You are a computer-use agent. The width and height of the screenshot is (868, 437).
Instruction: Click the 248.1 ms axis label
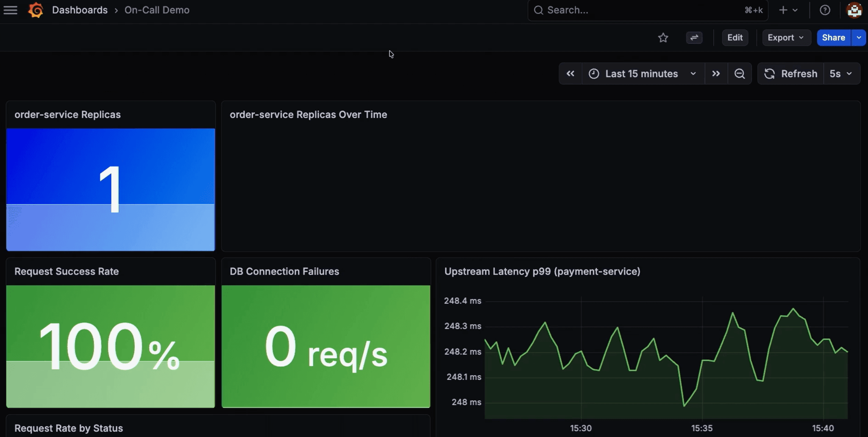464,377
